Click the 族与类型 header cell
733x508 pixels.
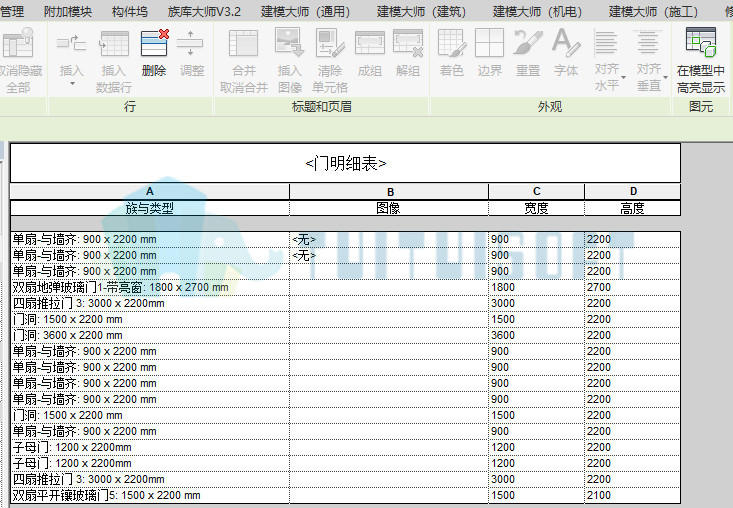click(x=150, y=208)
